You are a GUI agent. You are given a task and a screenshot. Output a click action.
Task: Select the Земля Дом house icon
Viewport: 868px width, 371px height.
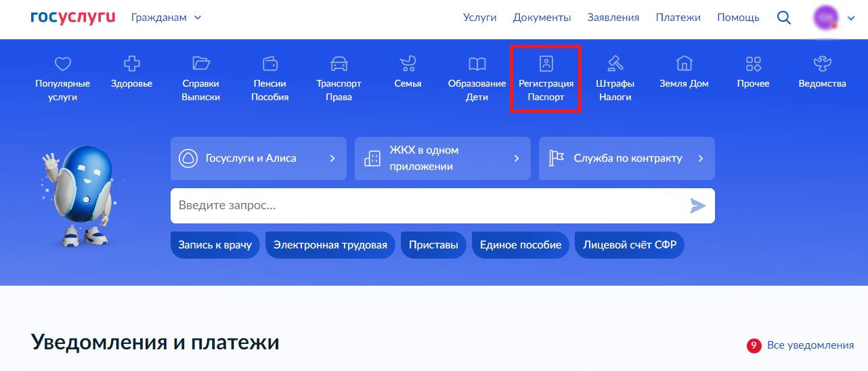tap(684, 64)
